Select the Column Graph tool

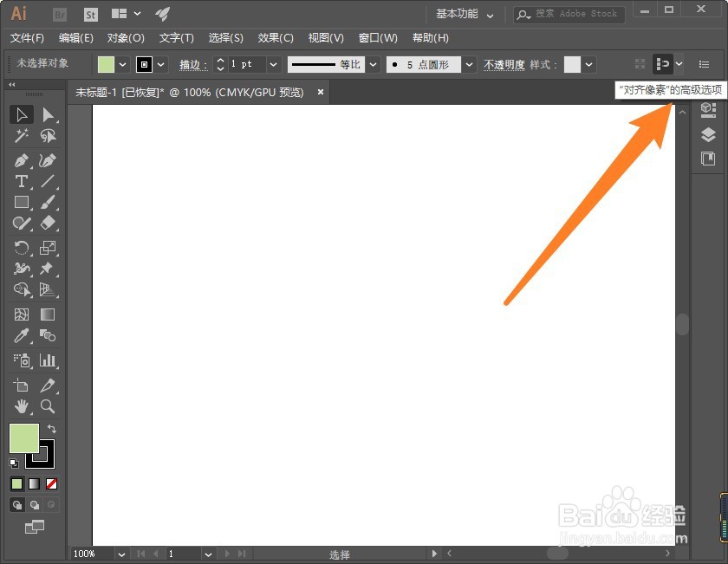tap(48, 360)
